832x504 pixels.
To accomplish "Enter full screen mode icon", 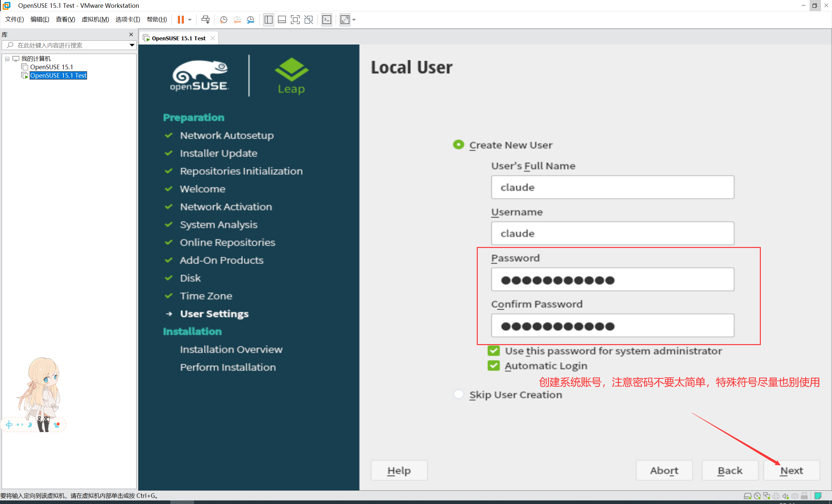I will [x=295, y=19].
